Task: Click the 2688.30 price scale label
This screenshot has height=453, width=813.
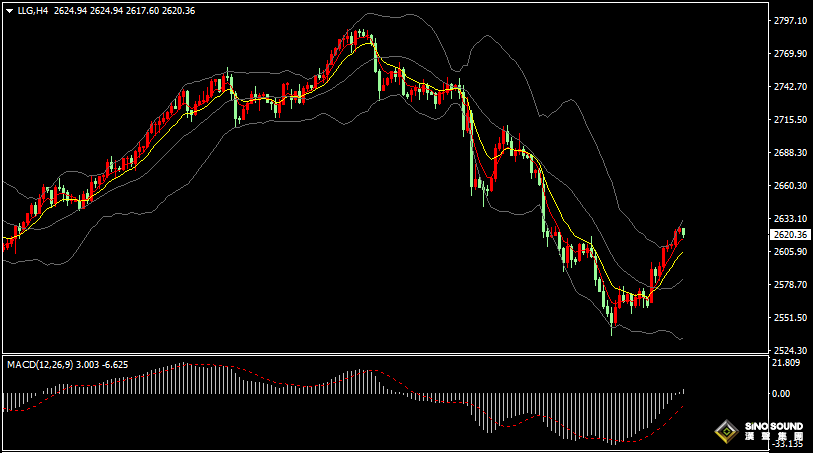Action: click(790, 153)
